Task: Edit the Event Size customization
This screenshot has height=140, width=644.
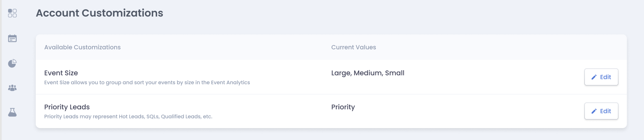Action: pyautogui.click(x=601, y=77)
